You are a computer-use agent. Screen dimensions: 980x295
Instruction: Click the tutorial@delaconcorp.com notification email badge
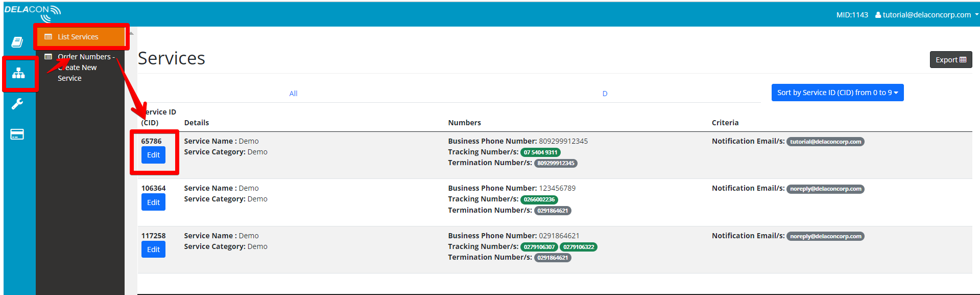(x=825, y=142)
